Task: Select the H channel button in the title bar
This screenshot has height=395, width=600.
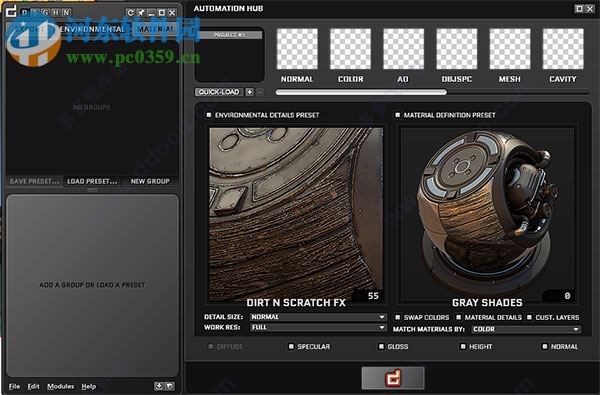Action: pos(56,13)
